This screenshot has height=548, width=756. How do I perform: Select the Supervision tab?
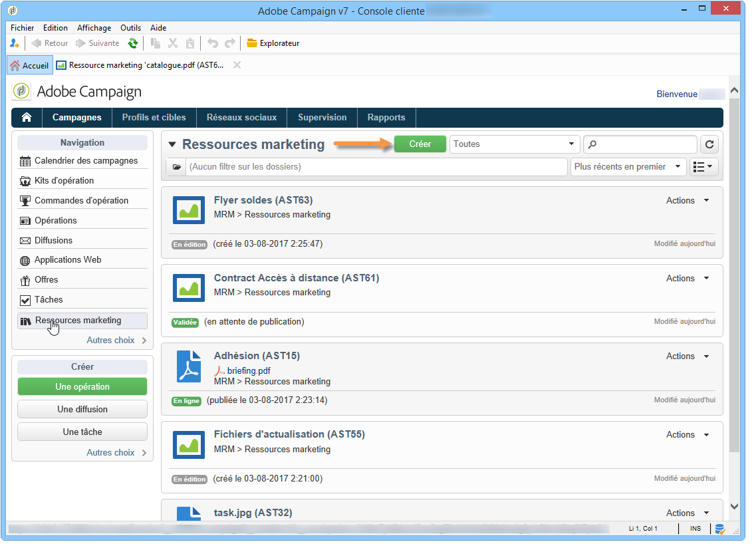(x=322, y=118)
